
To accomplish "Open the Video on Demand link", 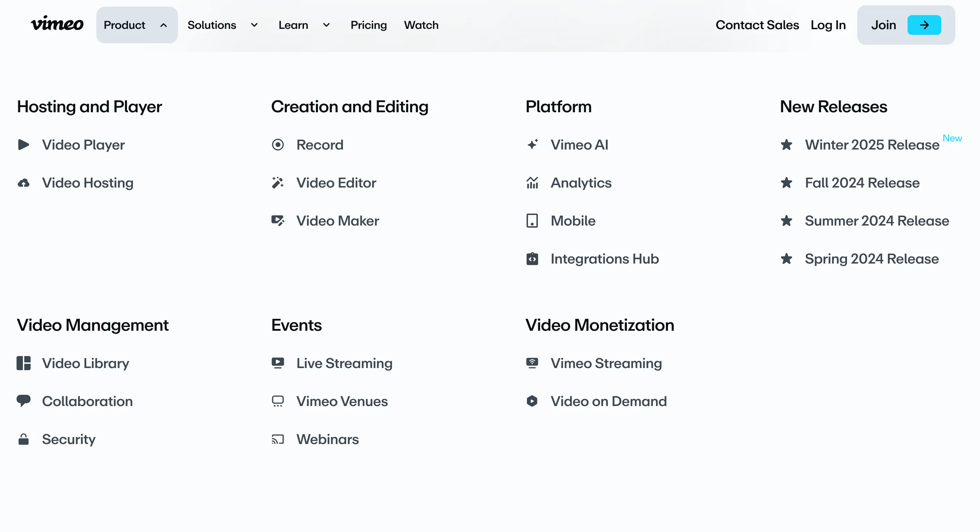I will (609, 401).
